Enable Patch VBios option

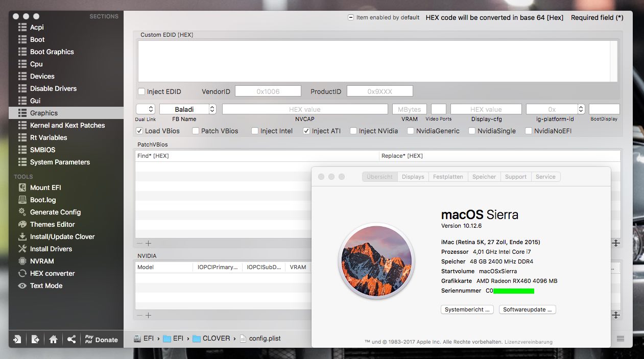[x=196, y=131]
